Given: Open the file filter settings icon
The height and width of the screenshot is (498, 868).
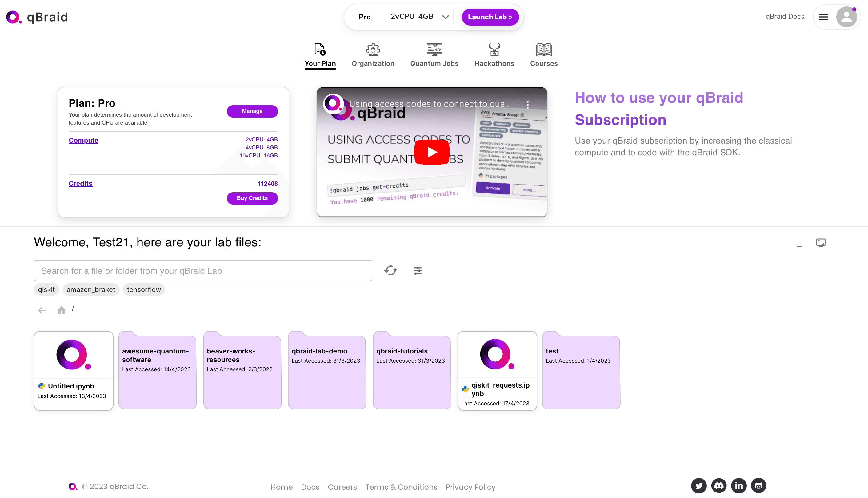Looking at the screenshot, I should 417,271.
